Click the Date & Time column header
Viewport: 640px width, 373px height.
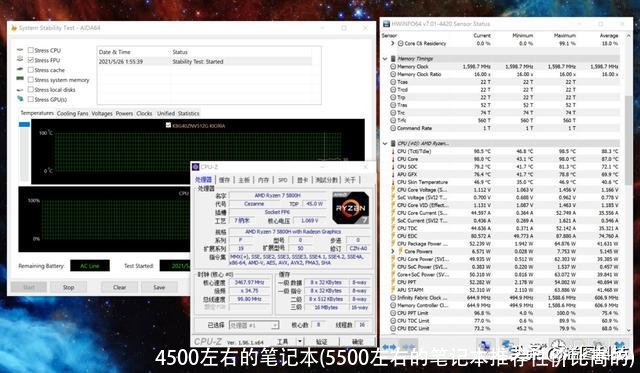115,52
